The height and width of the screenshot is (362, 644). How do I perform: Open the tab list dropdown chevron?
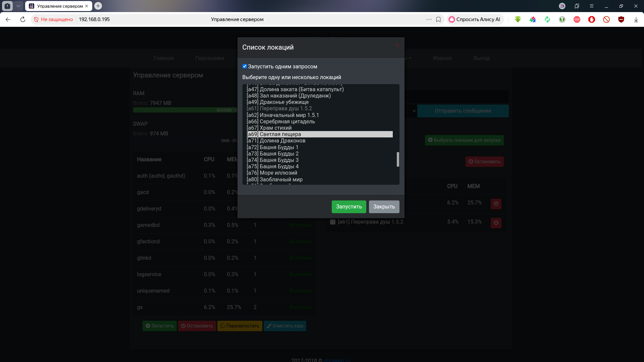[x=18, y=6]
